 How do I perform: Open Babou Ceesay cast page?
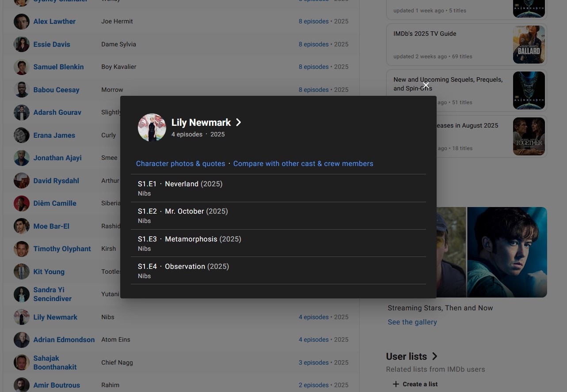(56, 90)
